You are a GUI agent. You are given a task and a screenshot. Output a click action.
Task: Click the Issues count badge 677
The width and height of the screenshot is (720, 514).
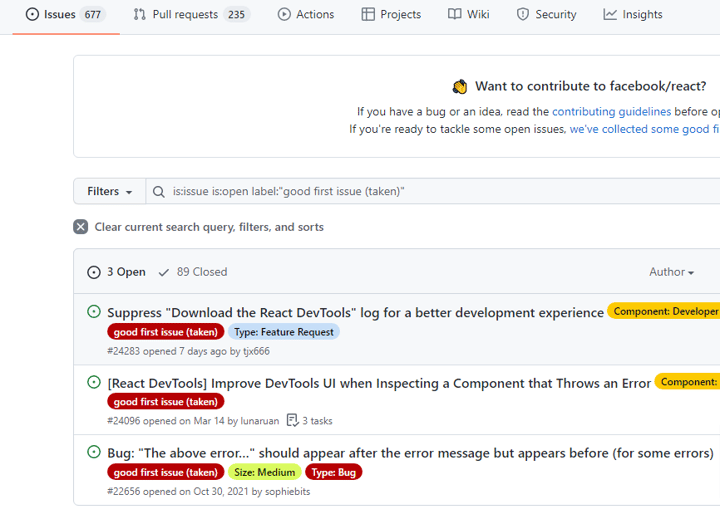[x=93, y=15]
